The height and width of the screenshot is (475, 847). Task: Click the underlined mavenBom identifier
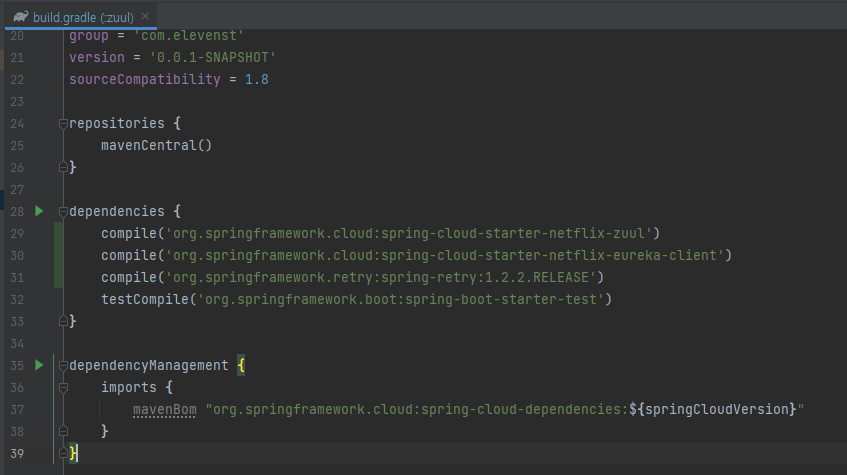pyautogui.click(x=165, y=410)
